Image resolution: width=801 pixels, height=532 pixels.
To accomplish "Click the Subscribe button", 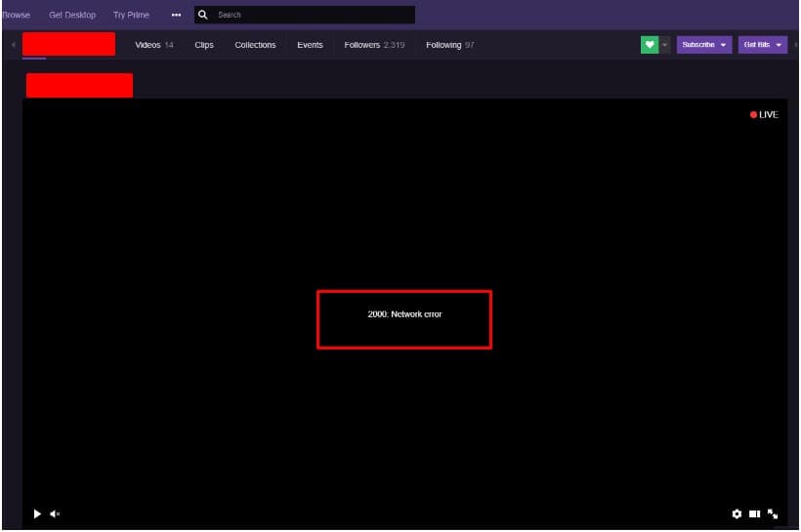I will 703,45.
